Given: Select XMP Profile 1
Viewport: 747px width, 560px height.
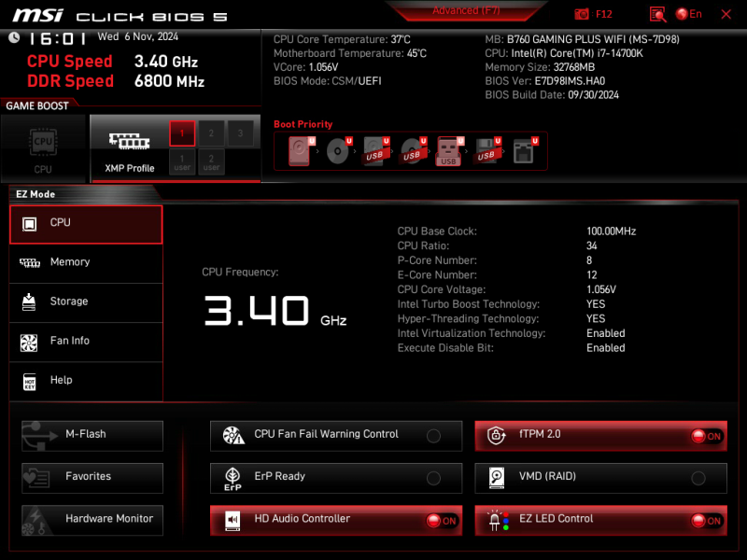Looking at the screenshot, I should click(x=181, y=133).
